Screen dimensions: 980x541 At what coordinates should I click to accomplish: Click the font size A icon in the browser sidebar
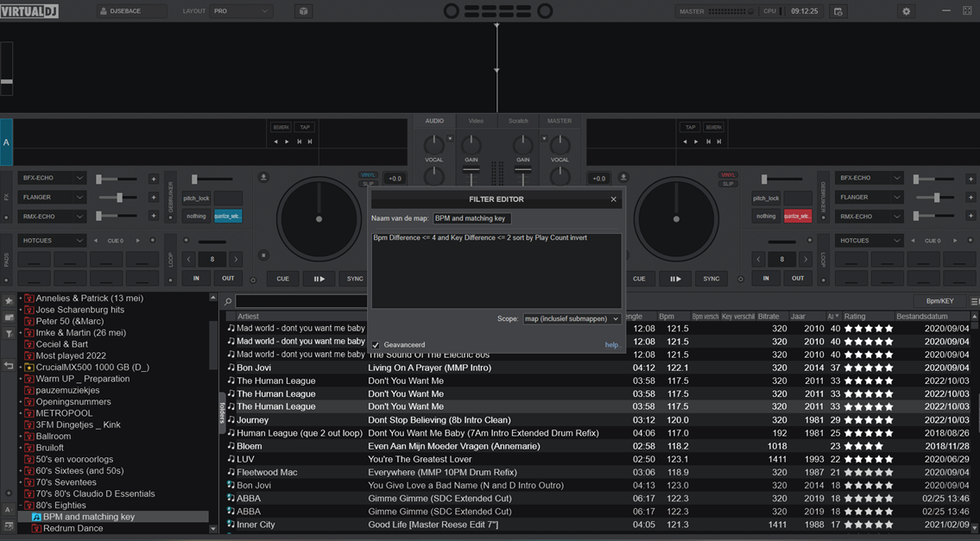[x=8, y=510]
